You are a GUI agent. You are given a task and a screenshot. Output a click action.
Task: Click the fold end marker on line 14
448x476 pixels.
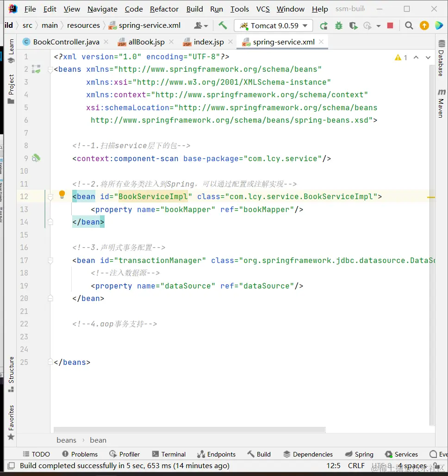(50, 222)
